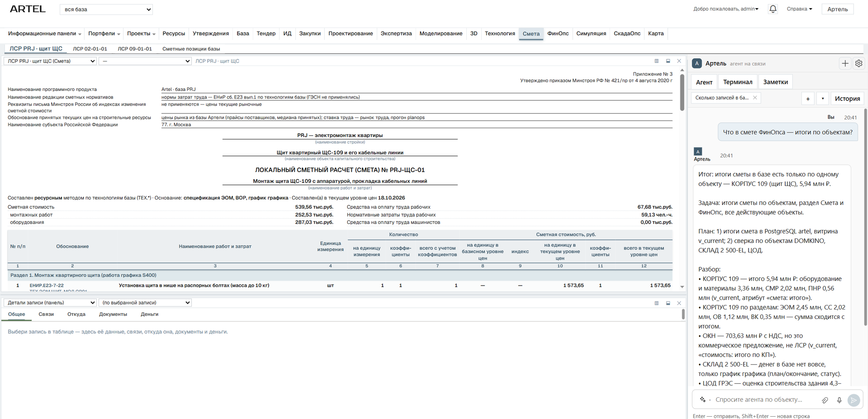This screenshot has width=868, height=419.
Task: Click columns layout icon in estimate panel
Action: point(657,61)
